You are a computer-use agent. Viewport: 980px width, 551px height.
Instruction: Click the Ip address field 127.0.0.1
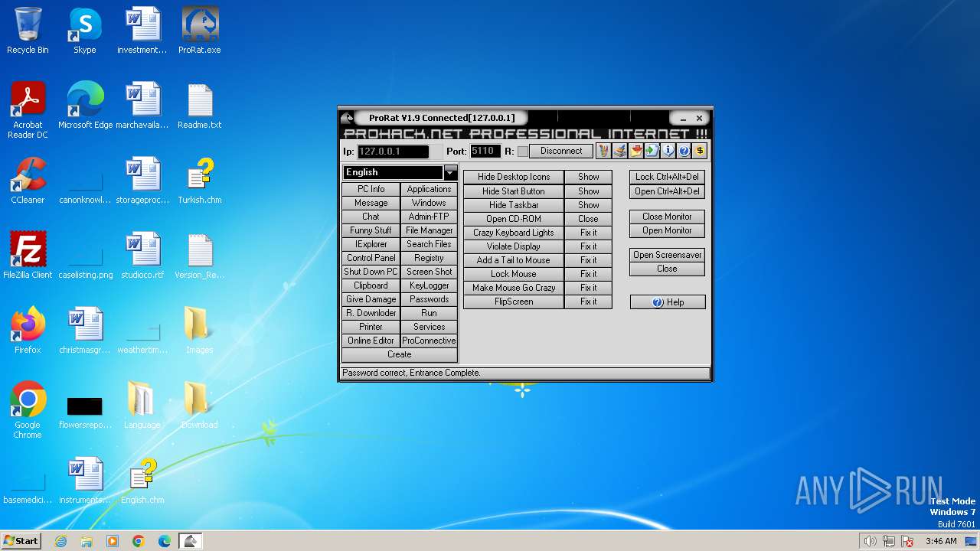pyautogui.click(x=393, y=152)
